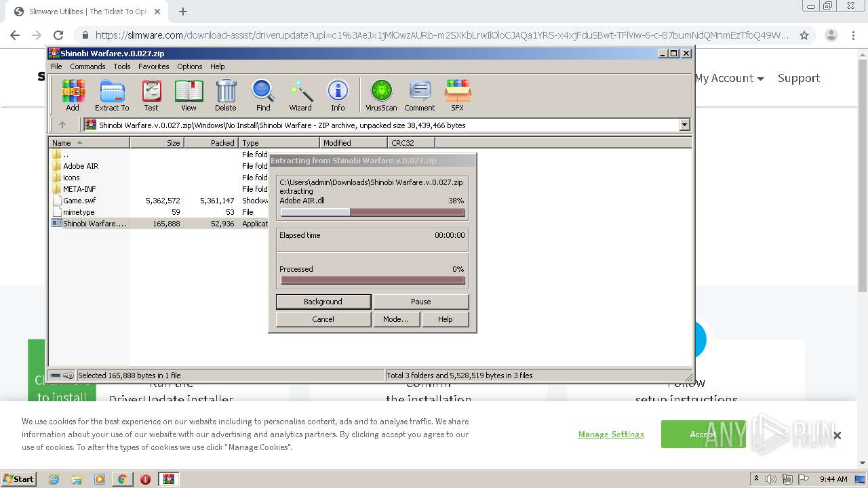Cancel the extraction

point(323,319)
